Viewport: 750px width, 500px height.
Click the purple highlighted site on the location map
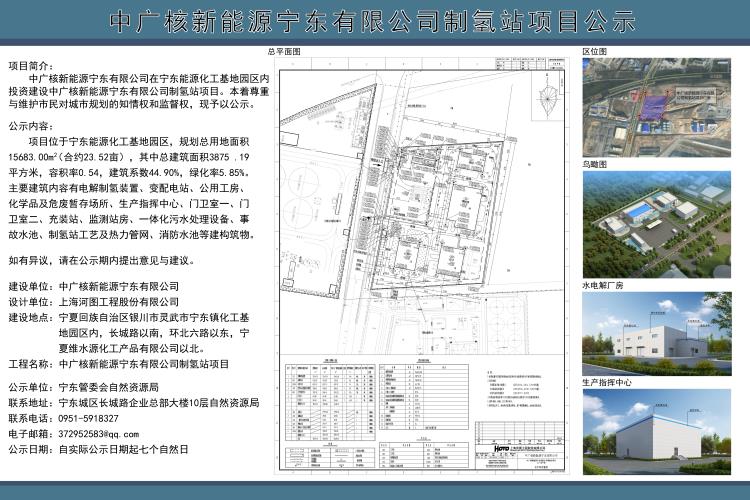click(652, 107)
